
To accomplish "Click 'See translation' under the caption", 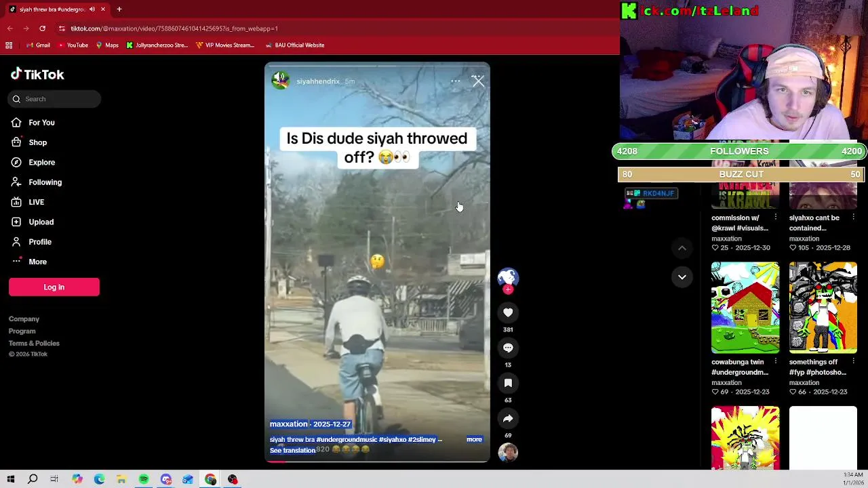I will coord(292,450).
